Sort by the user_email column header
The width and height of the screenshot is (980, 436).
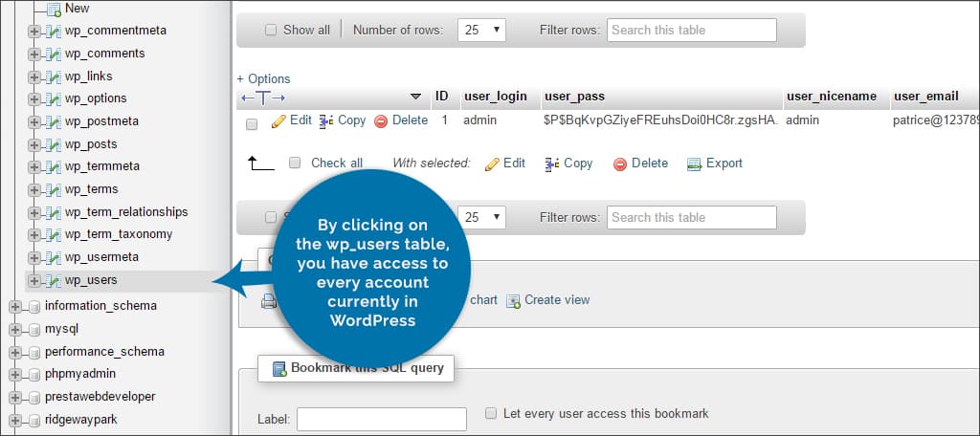[925, 97]
